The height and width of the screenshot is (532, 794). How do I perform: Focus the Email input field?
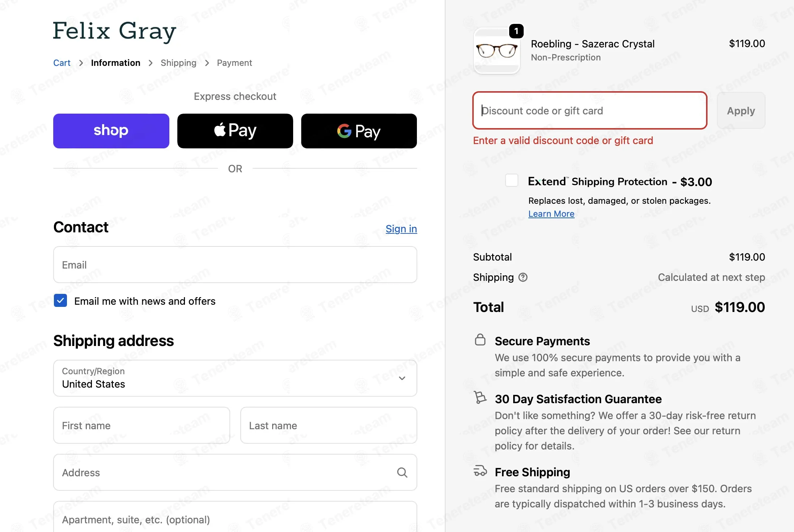[x=235, y=265]
